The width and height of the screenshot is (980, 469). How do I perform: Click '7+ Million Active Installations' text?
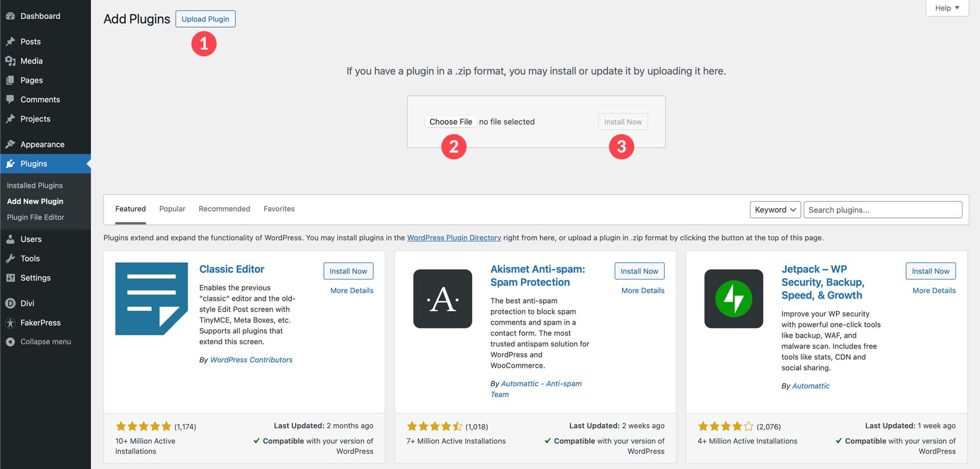coord(456,441)
